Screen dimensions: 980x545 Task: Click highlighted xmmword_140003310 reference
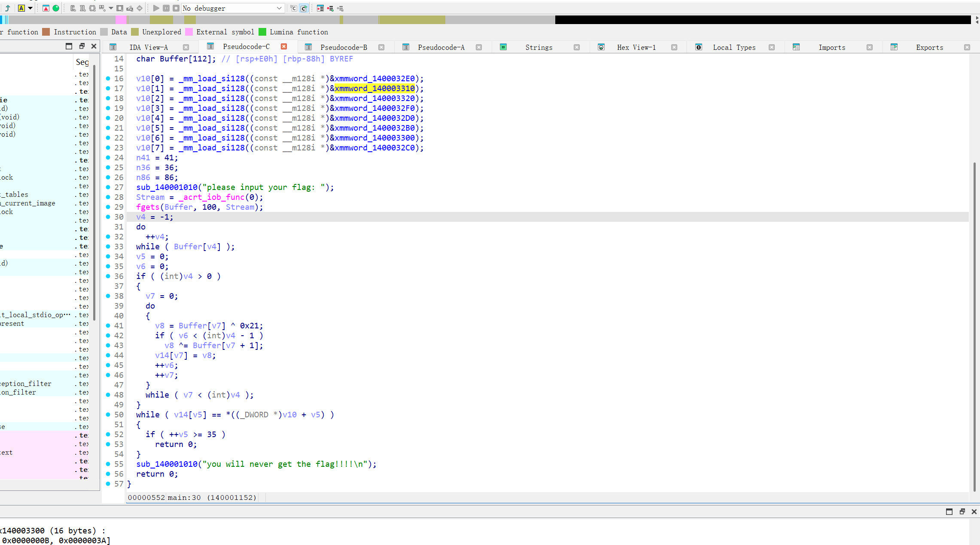tap(374, 89)
